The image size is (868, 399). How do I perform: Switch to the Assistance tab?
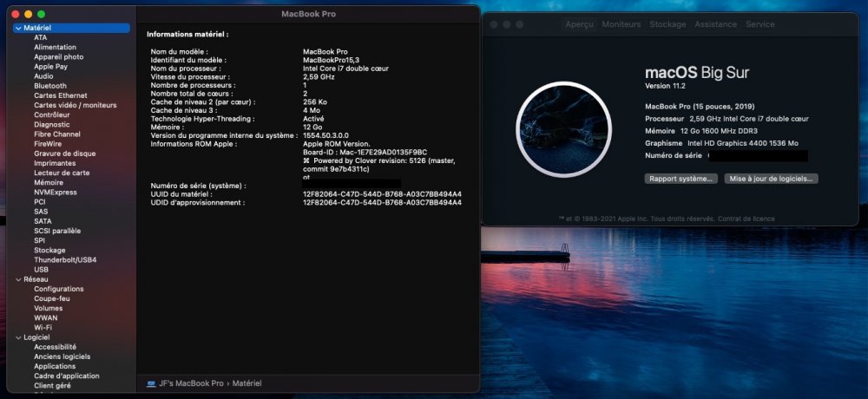(716, 24)
